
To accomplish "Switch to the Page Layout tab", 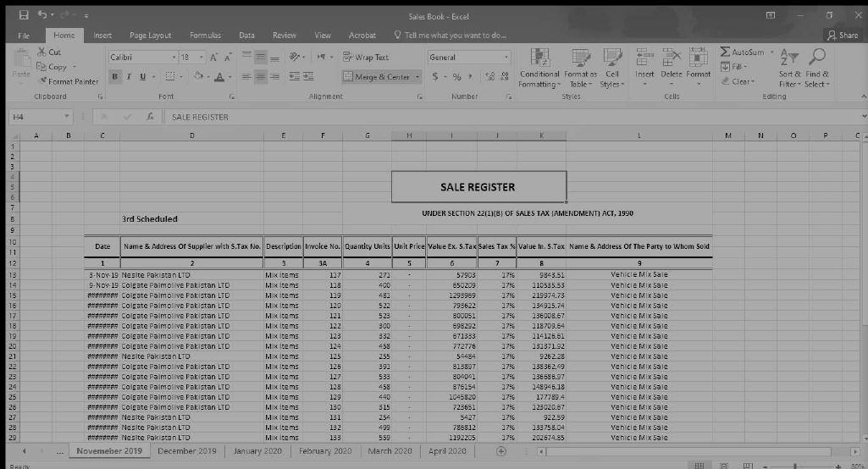I will (151, 36).
